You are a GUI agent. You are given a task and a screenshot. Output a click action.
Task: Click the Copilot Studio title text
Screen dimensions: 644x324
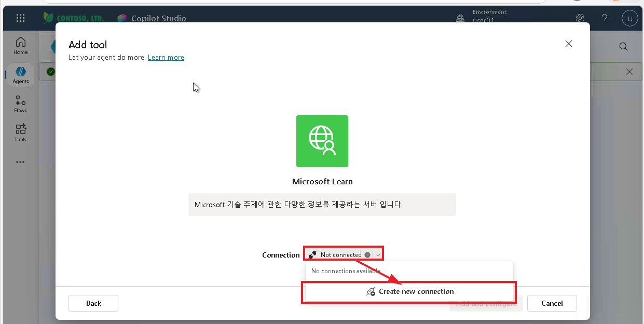(159, 19)
